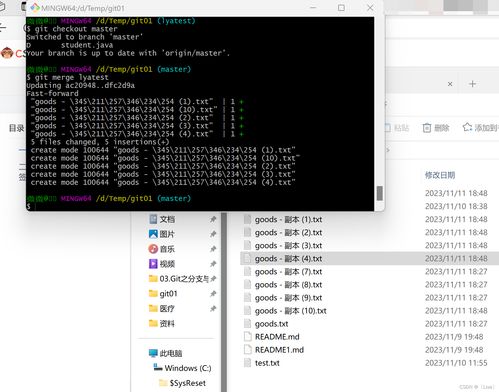Screen dimensions: 499x392
Task: Select the git01 folder in sidebar
Action: (163, 294)
